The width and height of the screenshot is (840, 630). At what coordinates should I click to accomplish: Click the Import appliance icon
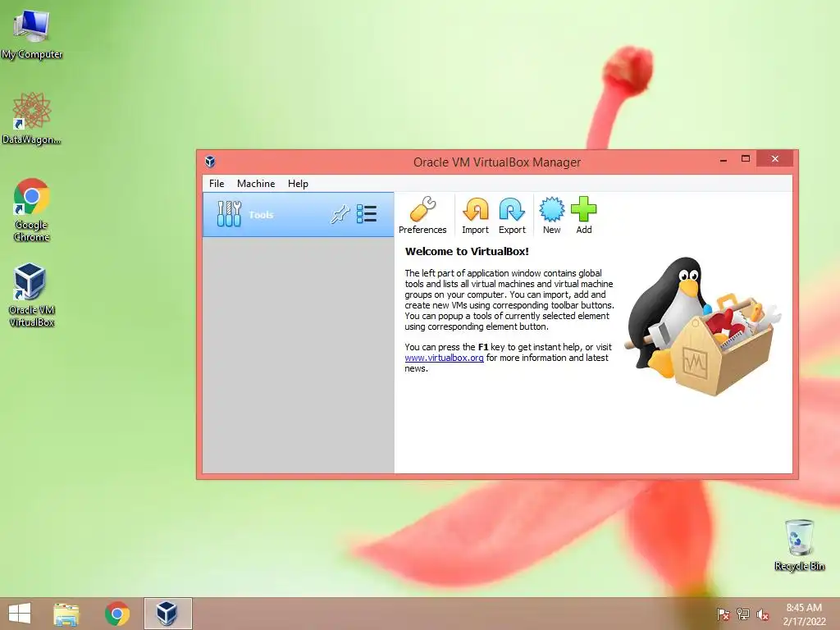click(x=475, y=216)
